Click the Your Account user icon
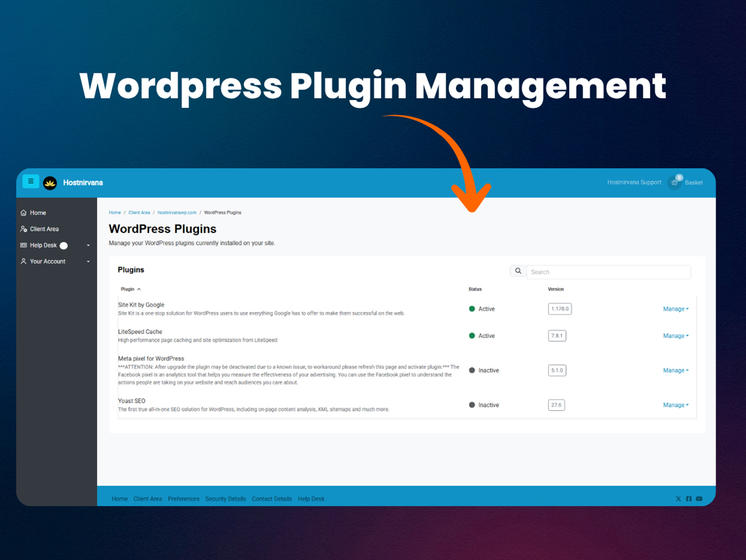This screenshot has height=560, width=746. (x=24, y=261)
